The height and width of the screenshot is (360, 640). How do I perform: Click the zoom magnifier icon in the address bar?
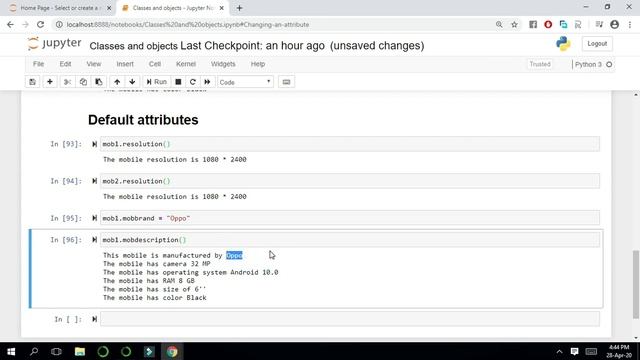coord(499,24)
